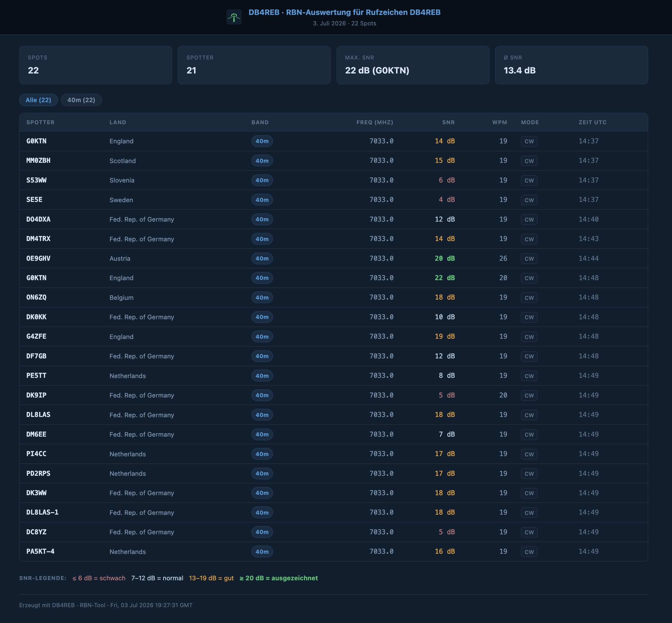Select spotter callsign PI4CC
This screenshot has width=672, height=623.
pyautogui.click(x=36, y=454)
